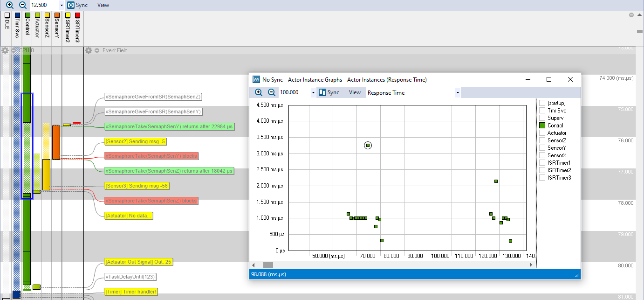Collapse the Event Field column with the minus icon
This screenshot has height=300, width=644.
point(97,50)
